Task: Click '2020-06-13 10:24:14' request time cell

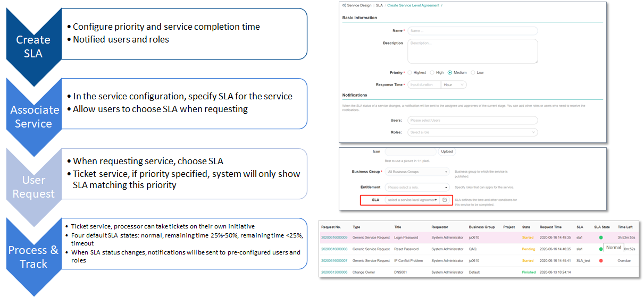Action: 554,272
